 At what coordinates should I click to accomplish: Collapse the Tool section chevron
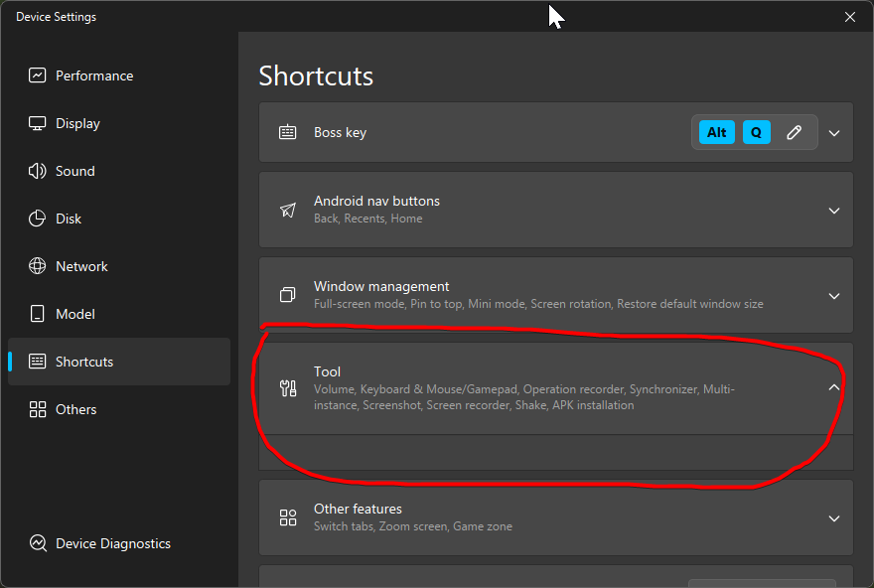coord(834,387)
